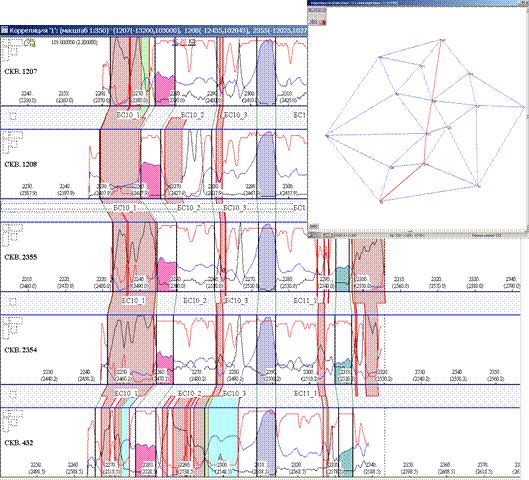
Task: Click БС10_1 label between wells 2354 and 432
Action: [126, 393]
